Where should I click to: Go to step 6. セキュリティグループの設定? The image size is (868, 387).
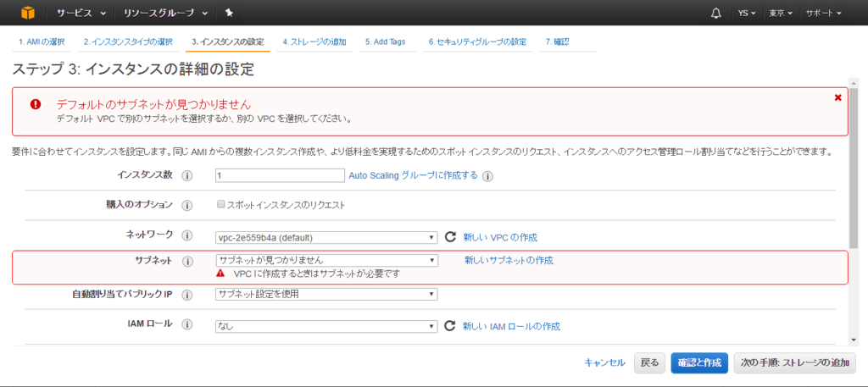(477, 42)
